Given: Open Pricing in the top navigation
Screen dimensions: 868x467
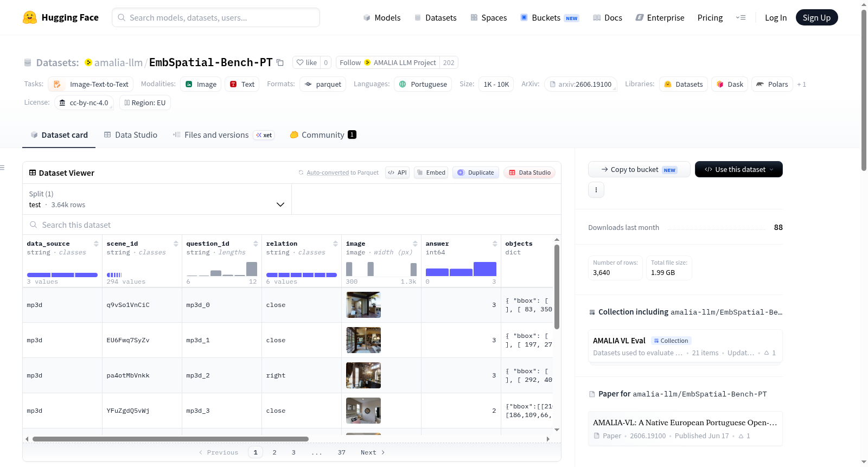Looking at the screenshot, I should point(710,17).
